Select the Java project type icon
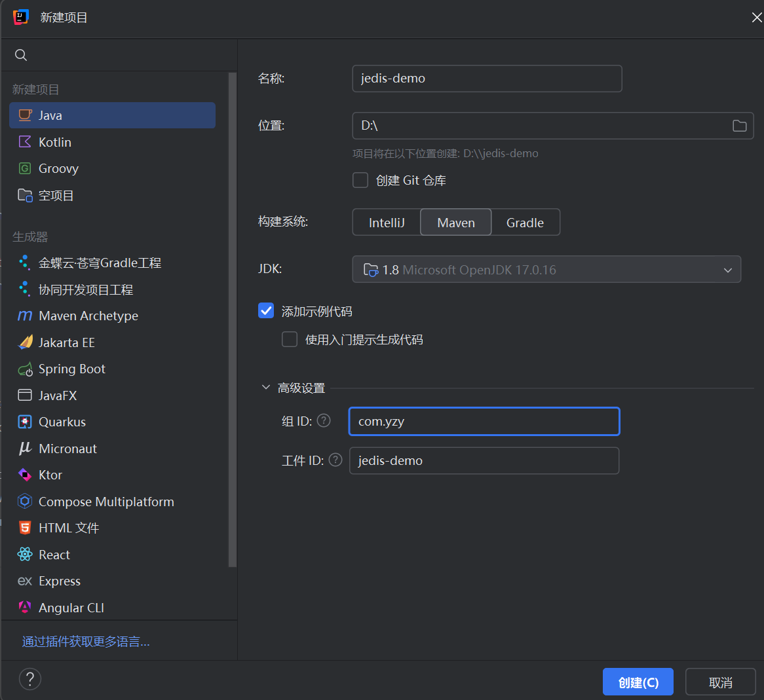This screenshot has height=700, width=764. point(25,115)
